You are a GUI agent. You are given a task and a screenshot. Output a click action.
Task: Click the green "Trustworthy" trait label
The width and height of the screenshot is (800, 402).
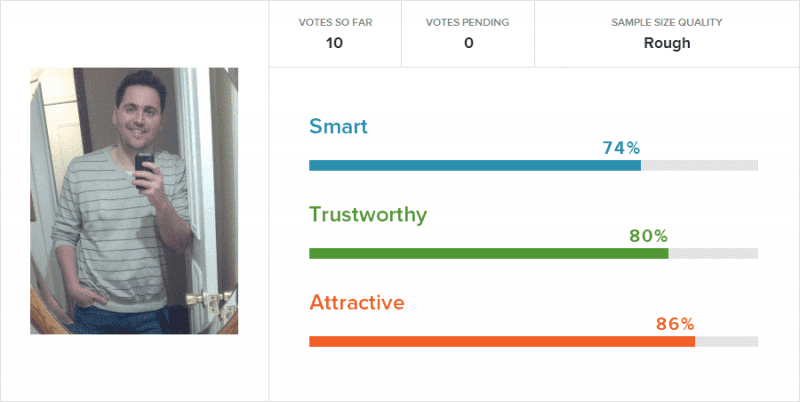click(368, 214)
